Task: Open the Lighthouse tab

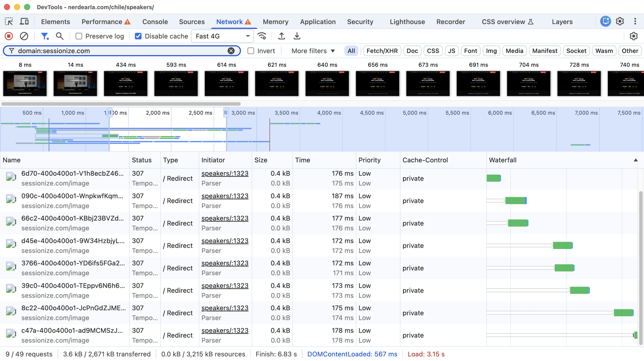Action: coord(407,22)
